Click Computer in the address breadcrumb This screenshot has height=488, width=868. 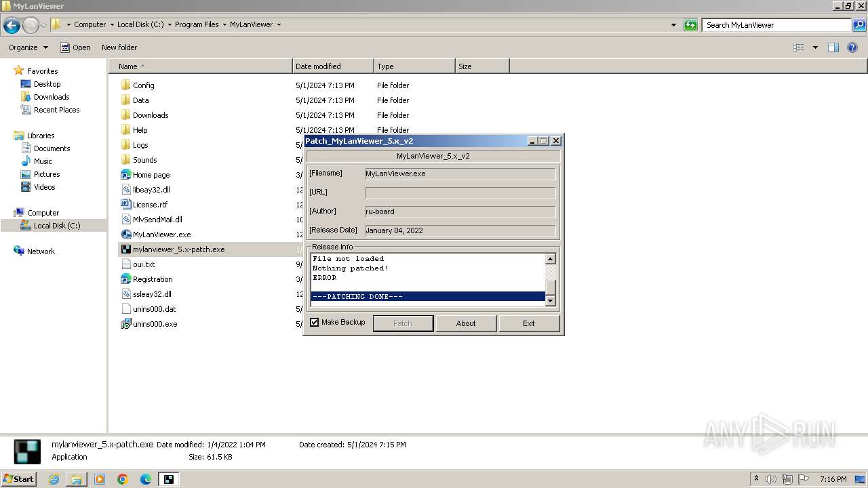[x=90, y=24]
